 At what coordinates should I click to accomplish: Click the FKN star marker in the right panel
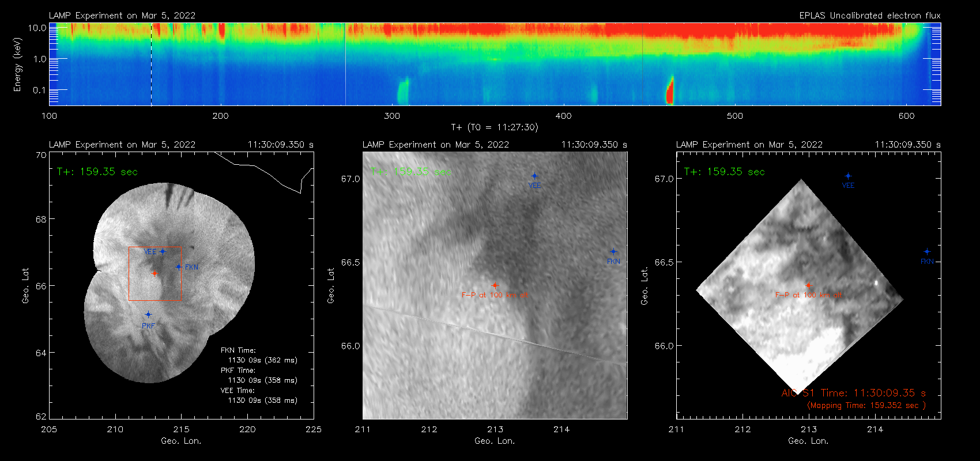(x=927, y=251)
